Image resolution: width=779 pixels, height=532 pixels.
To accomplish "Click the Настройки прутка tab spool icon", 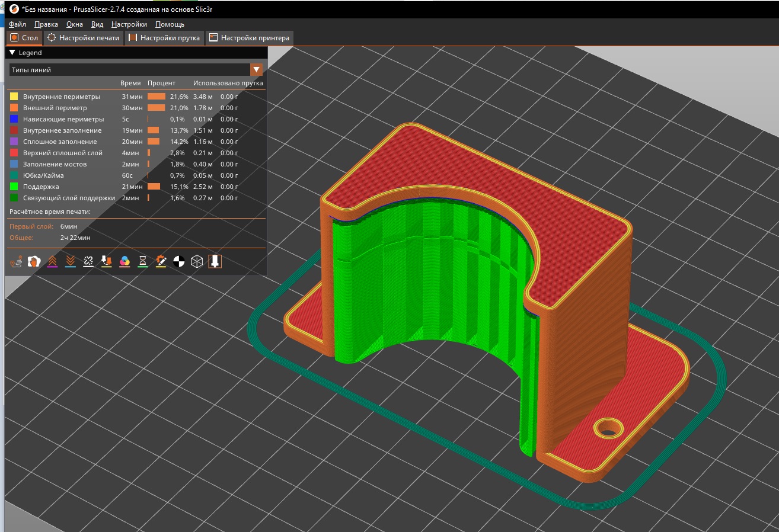I will [133, 38].
